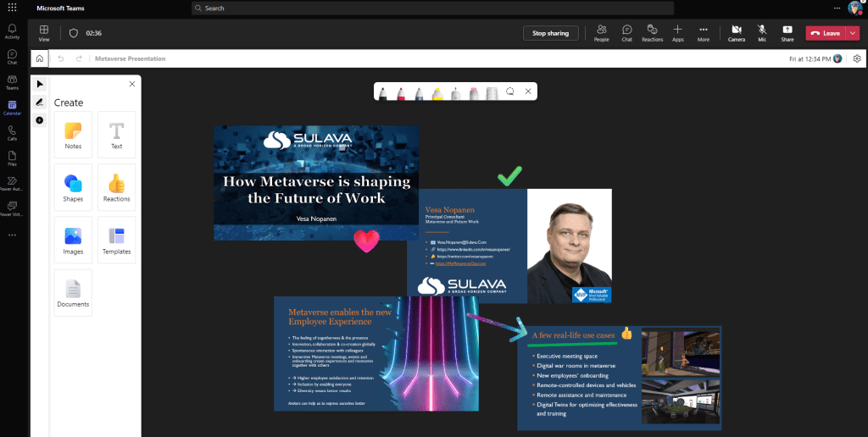The height and width of the screenshot is (437, 868).
Task: Open whiteboard settings gear
Action: coord(857,58)
